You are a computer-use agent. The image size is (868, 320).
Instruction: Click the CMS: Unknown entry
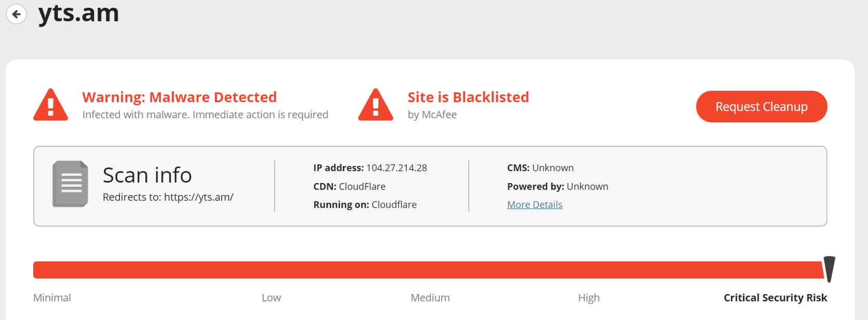tap(540, 168)
